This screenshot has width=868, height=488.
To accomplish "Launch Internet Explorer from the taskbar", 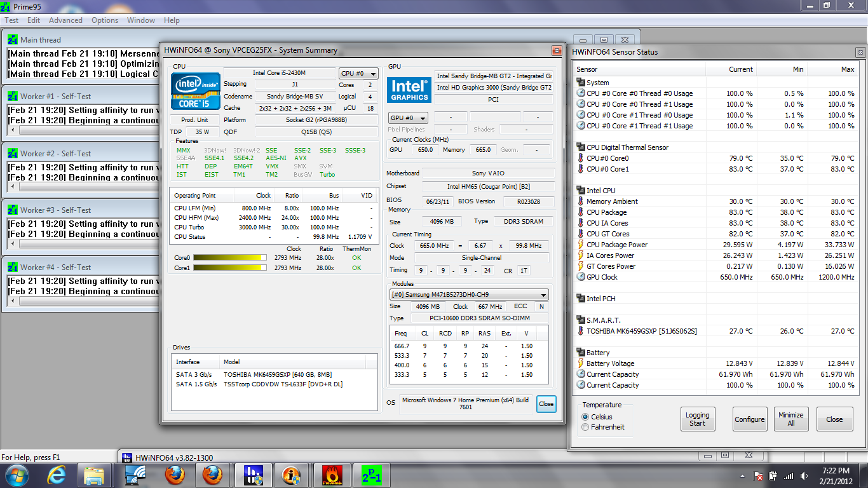I will pos(57,475).
